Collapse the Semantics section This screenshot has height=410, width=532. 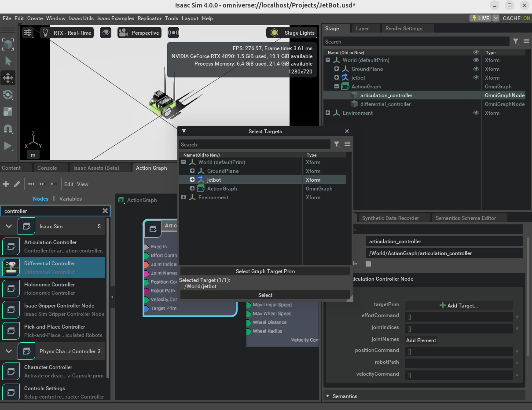328,396
